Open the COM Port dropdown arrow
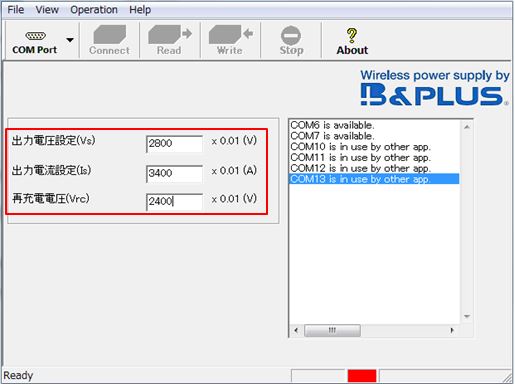515x384 pixels. click(x=70, y=40)
